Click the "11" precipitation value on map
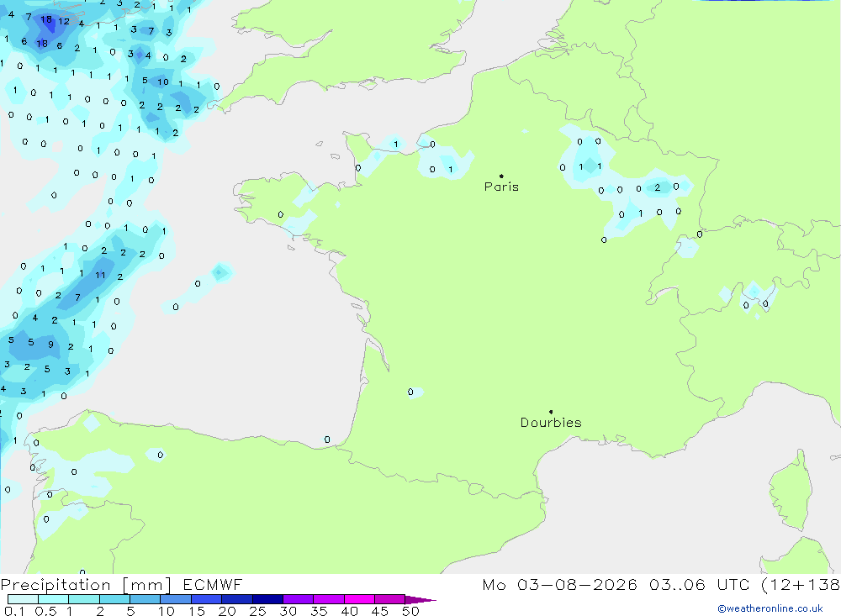This screenshot has width=841, height=616. pos(100,275)
